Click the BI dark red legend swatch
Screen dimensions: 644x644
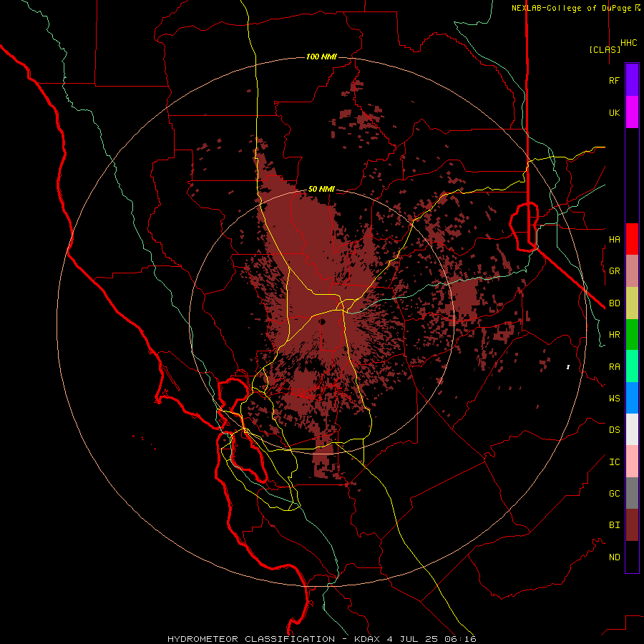[x=632, y=525]
